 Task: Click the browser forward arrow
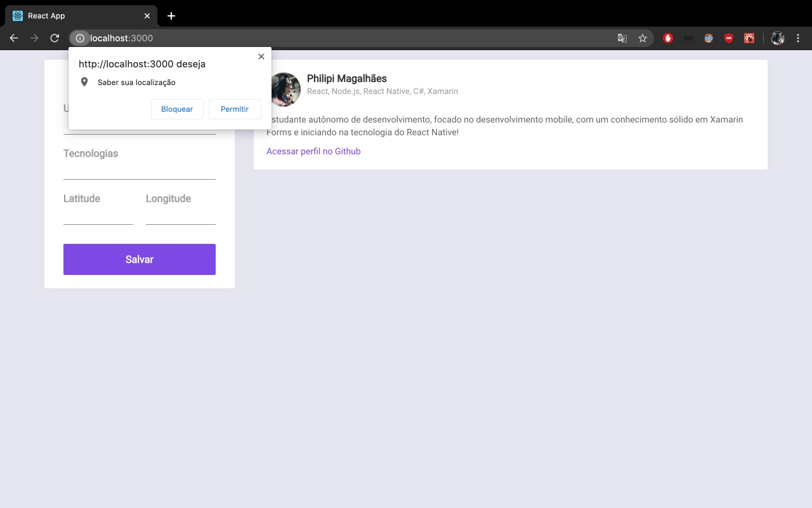tap(34, 38)
